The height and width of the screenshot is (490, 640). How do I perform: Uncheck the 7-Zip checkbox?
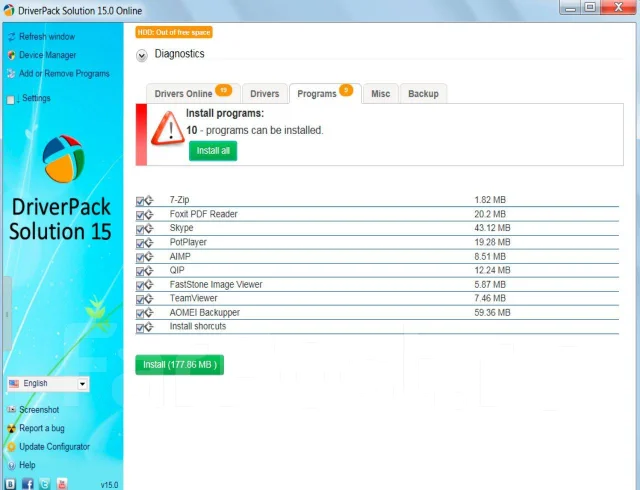pos(140,201)
